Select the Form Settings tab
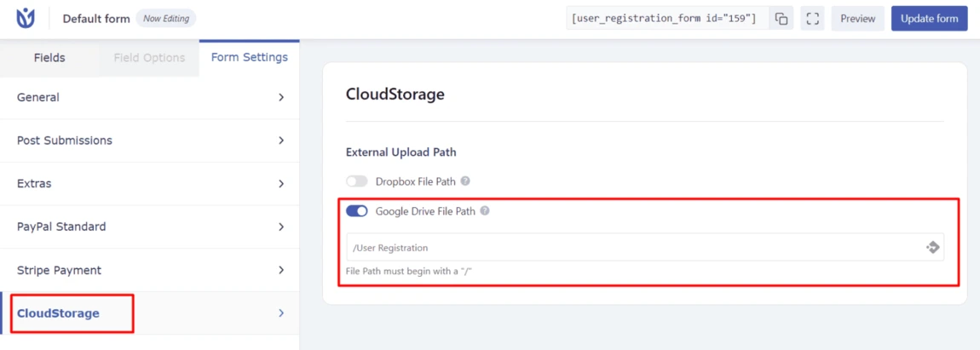This screenshot has height=350, width=980. tap(250, 58)
